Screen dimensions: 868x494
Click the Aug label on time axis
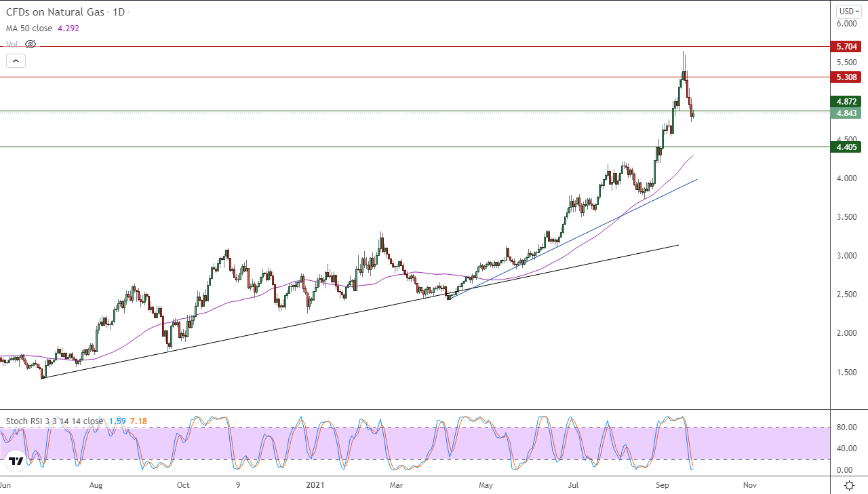[x=96, y=485]
